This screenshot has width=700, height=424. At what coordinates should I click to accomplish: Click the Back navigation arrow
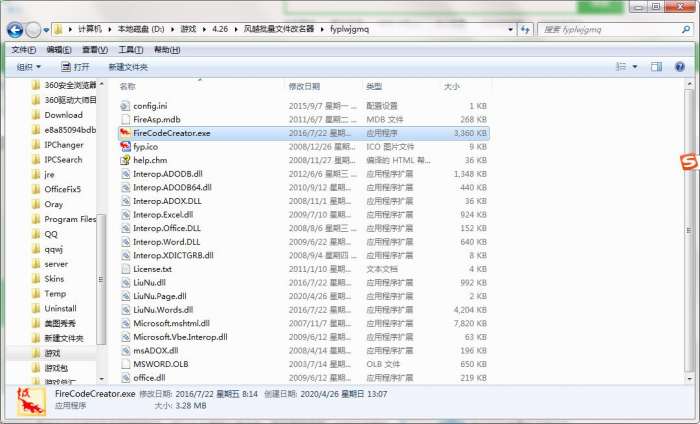coord(15,30)
